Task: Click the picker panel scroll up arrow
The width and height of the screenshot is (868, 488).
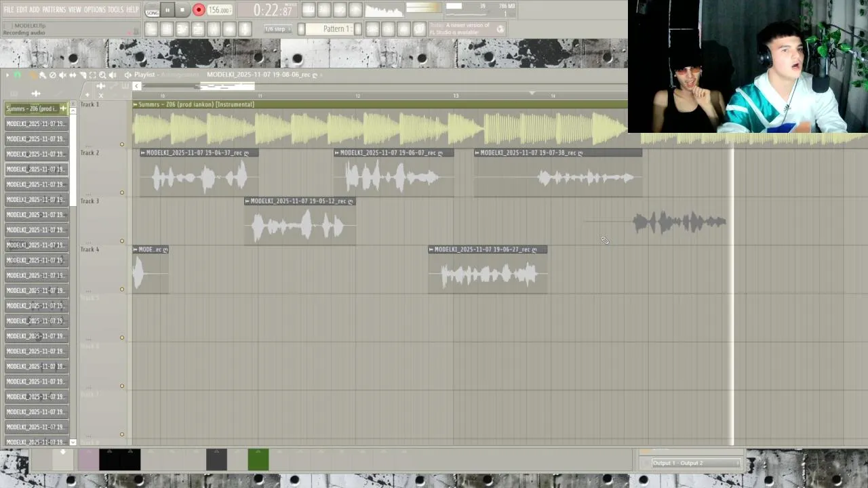Action: tap(73, 111)
